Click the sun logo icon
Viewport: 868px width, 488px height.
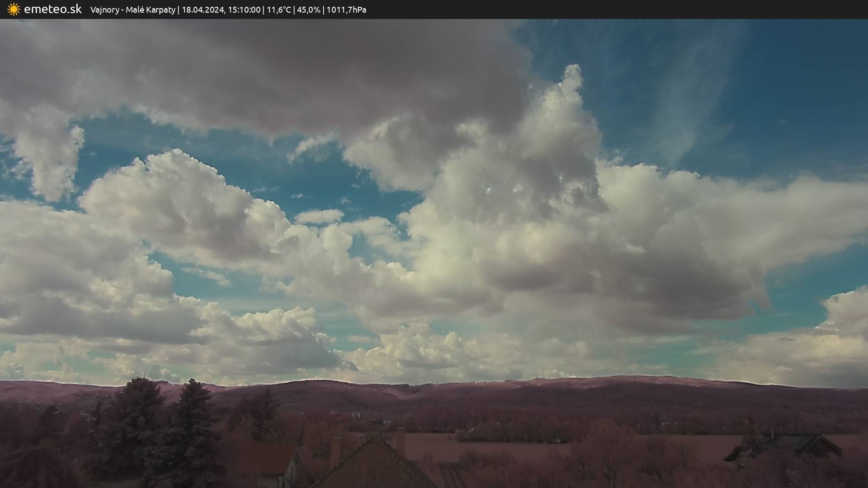[x=14, y=9]
